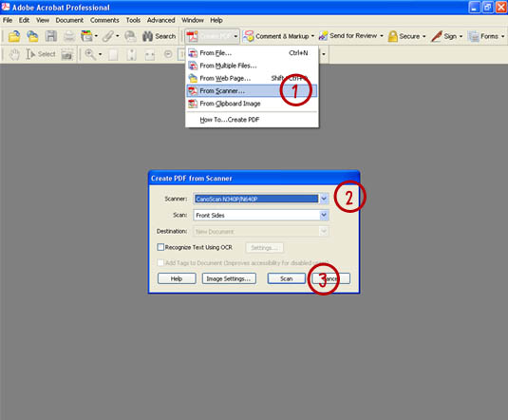Screen dimensions: 508x420
Task: Expand the Comment & Markup dropdown
Action: [x=312, y=36]
